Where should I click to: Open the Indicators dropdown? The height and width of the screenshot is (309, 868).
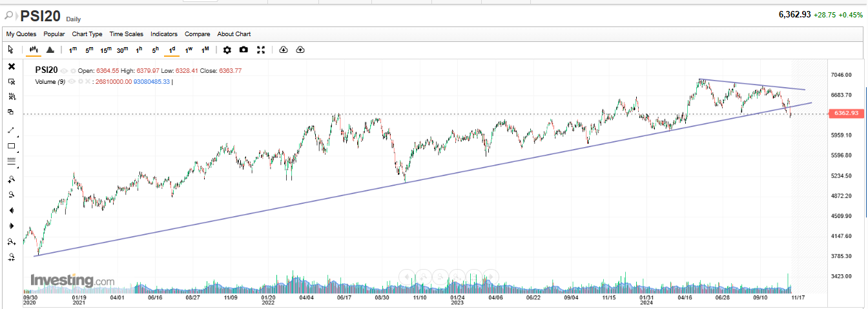(164, 34)
